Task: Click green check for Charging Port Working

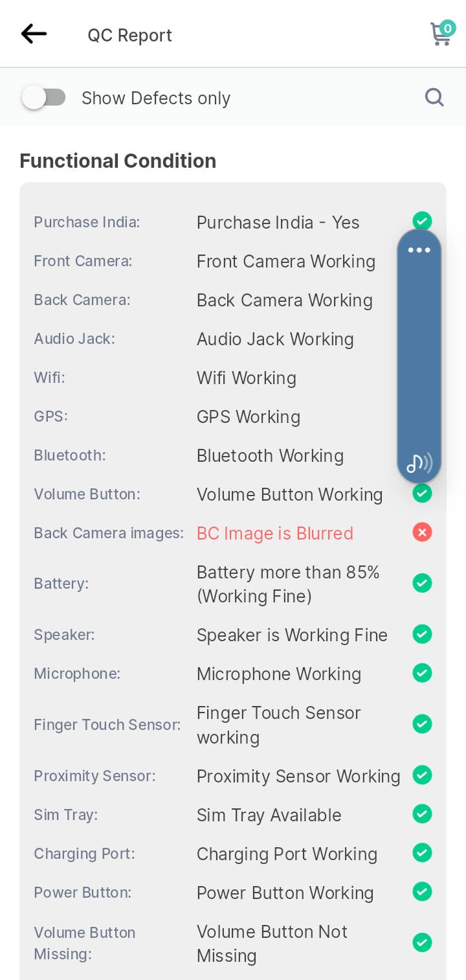Action: click(x=423, y=852)
